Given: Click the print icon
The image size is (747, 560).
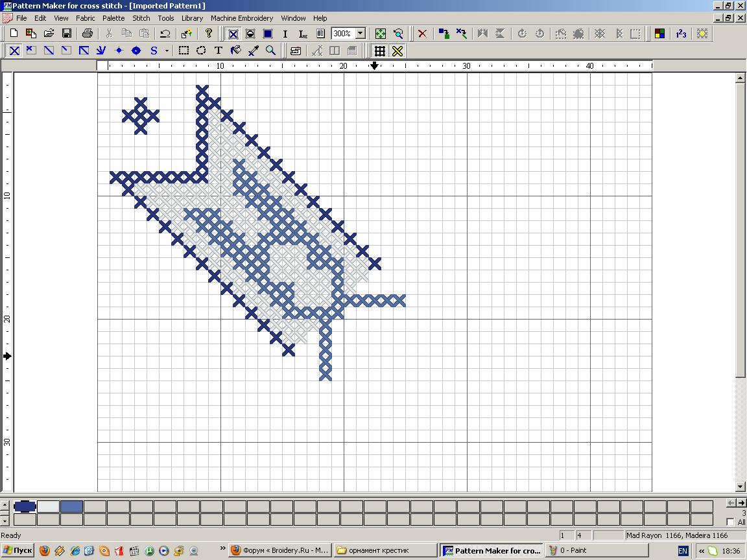Looking at the screenshot, I should (x=88, y=34).
